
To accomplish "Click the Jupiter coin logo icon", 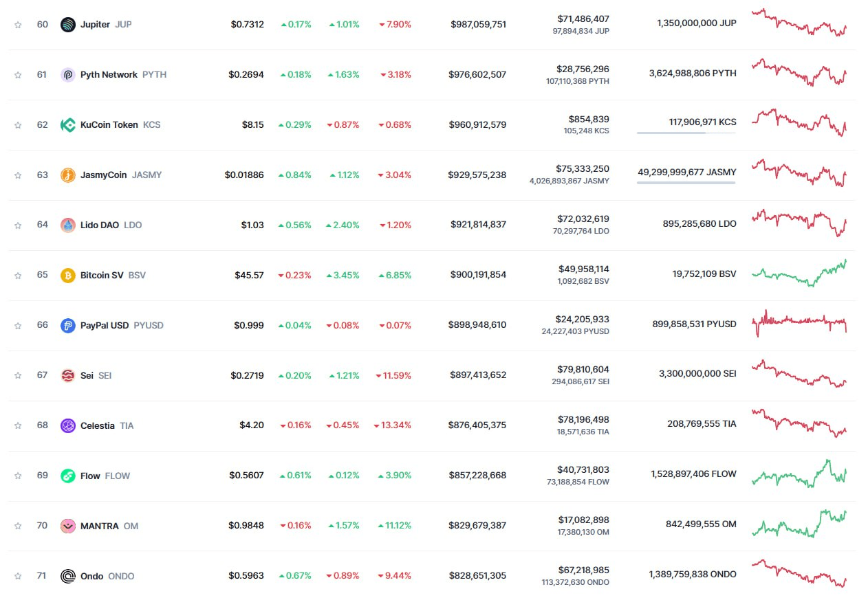I will tap(68, 25).
